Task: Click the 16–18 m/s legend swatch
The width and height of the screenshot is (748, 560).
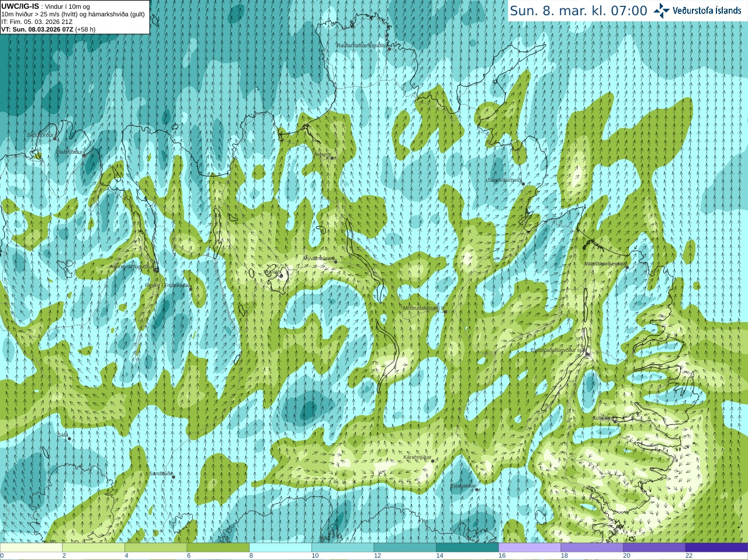Action: pos(529,548)
